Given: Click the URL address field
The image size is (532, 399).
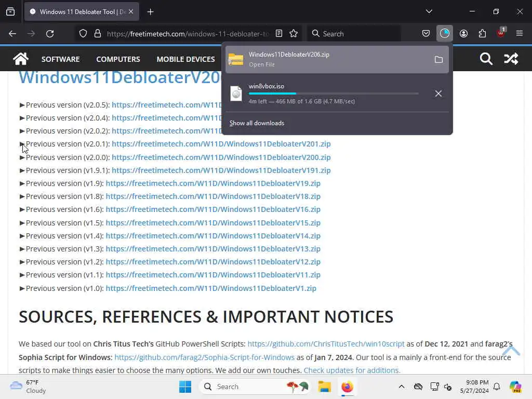Looking at the screenshot, I should [x=188, y=34].
